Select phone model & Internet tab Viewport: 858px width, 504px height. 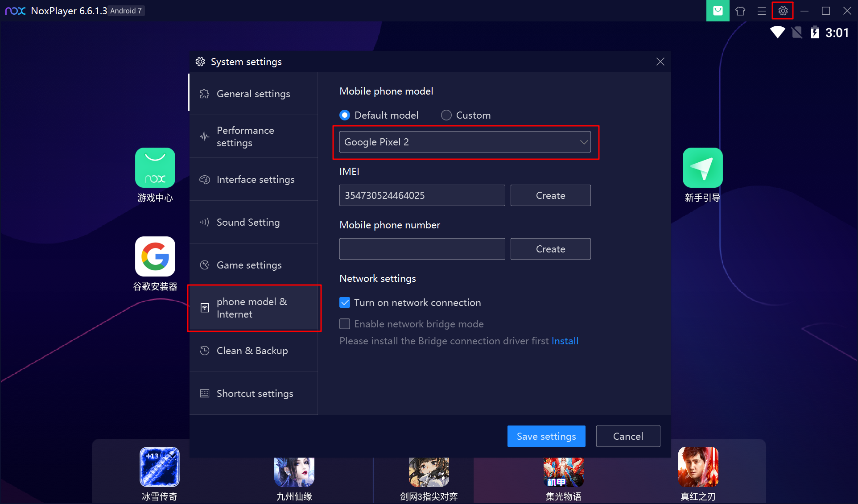253,308
